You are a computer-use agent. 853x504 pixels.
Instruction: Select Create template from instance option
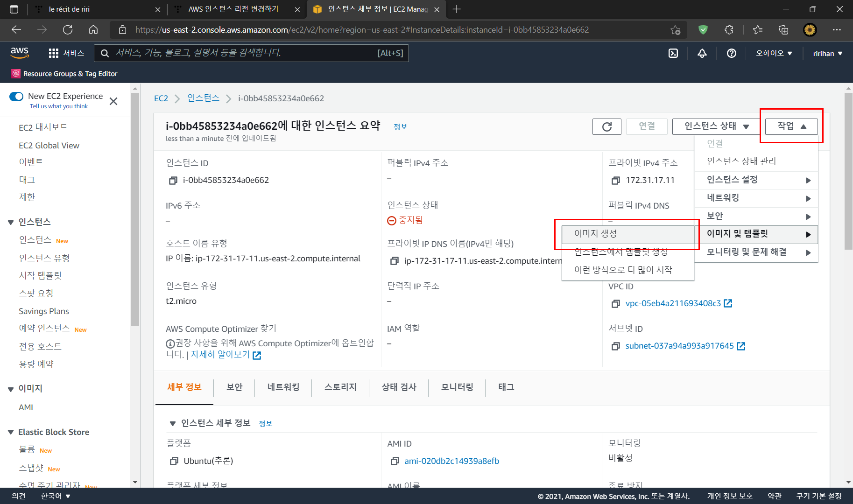628,252
